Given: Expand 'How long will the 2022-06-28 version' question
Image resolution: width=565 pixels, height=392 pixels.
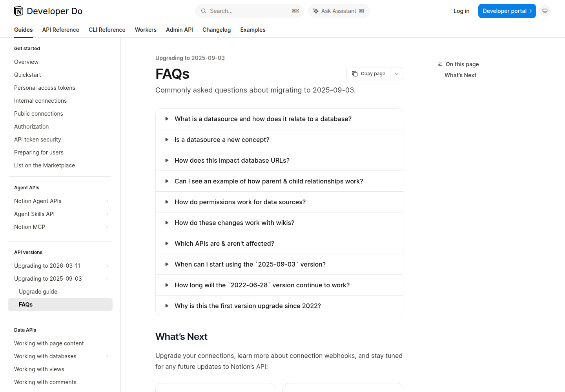Looking at the screenshot, I should (279, 285).
